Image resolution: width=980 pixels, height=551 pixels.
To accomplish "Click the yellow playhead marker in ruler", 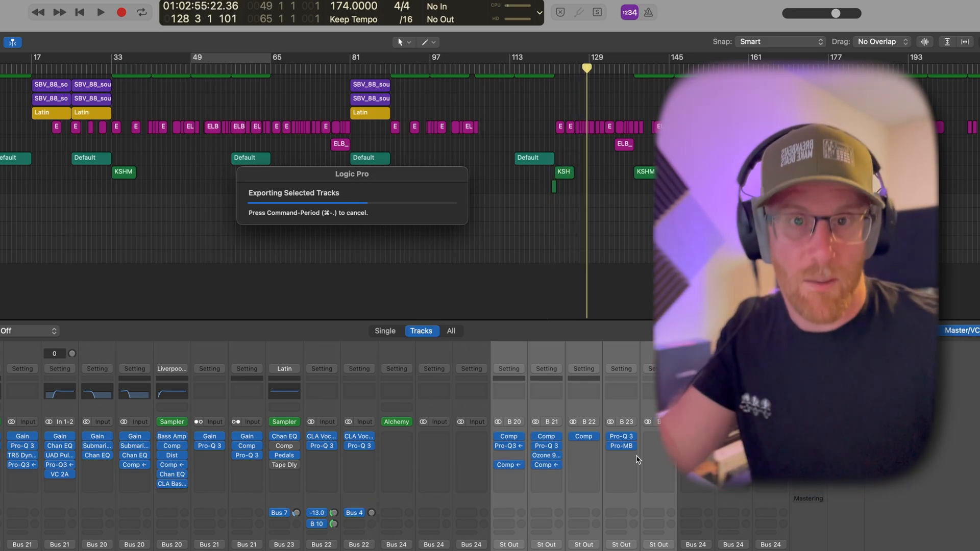I will click(587, 68).
